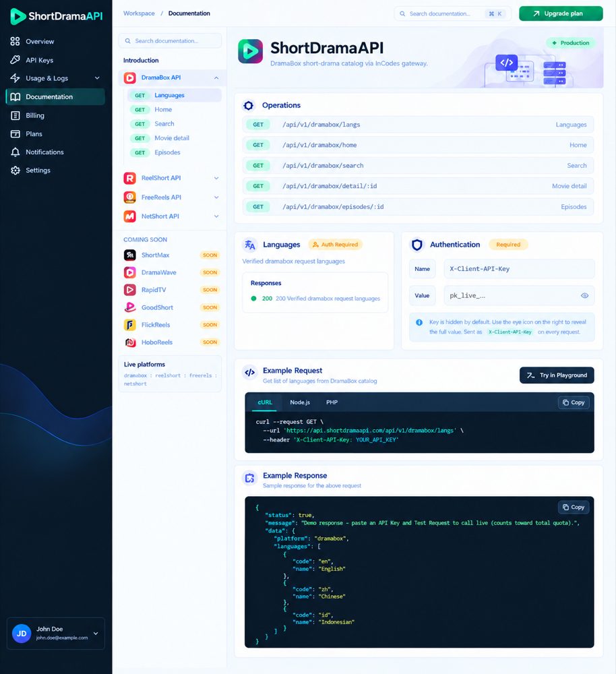Click the info icon in authentication note
This screenshot has width=616, height=674.
tap(419, 322)
